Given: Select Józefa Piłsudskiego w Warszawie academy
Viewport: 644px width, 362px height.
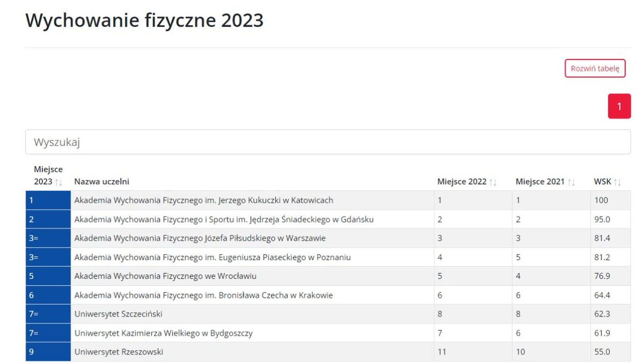Looking at the screenshot, I should (x=200, y=238).
